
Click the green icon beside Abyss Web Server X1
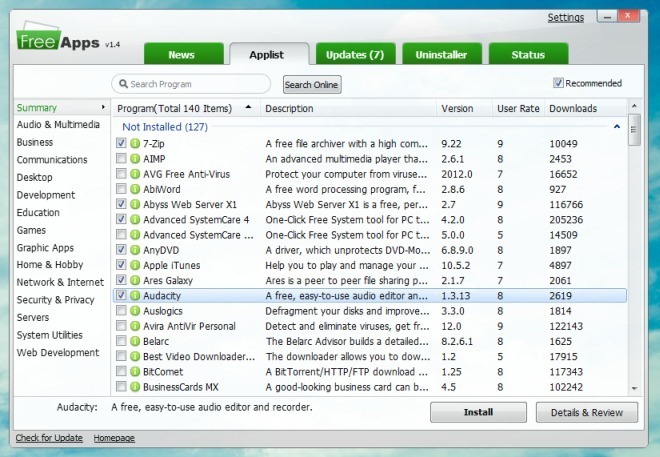click(x=135, y=204)
